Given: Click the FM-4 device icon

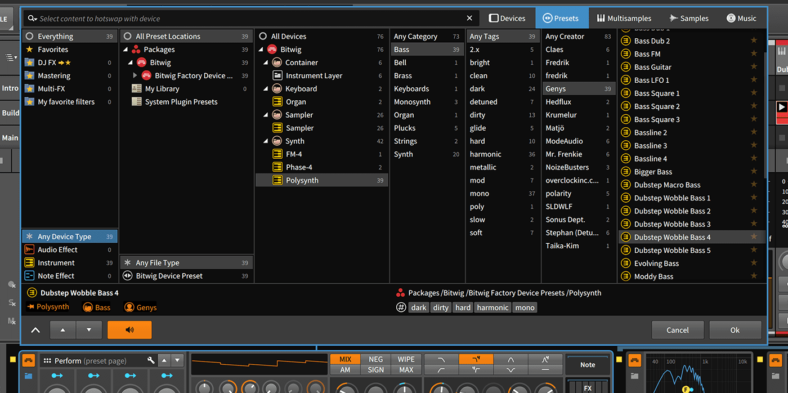Looking at the screenshot, I should pos(277,154).
